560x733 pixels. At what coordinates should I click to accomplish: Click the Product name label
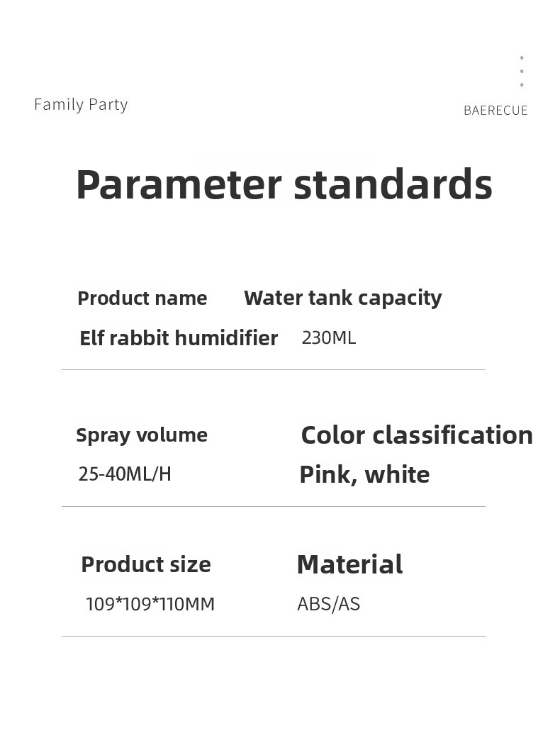pyautogui.click(x=142, y=298)
